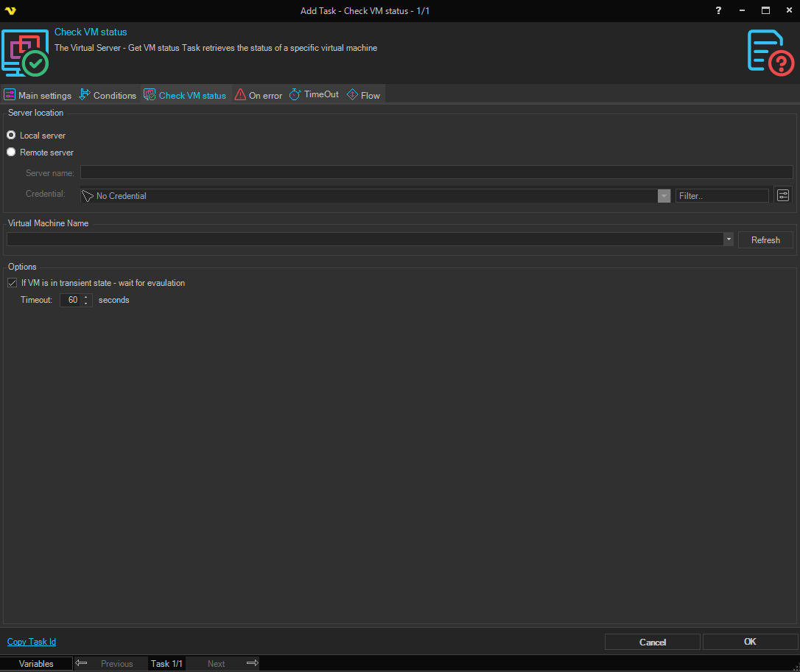
Task: Click the credential Filter input field
Action: [x=721, y=196]
